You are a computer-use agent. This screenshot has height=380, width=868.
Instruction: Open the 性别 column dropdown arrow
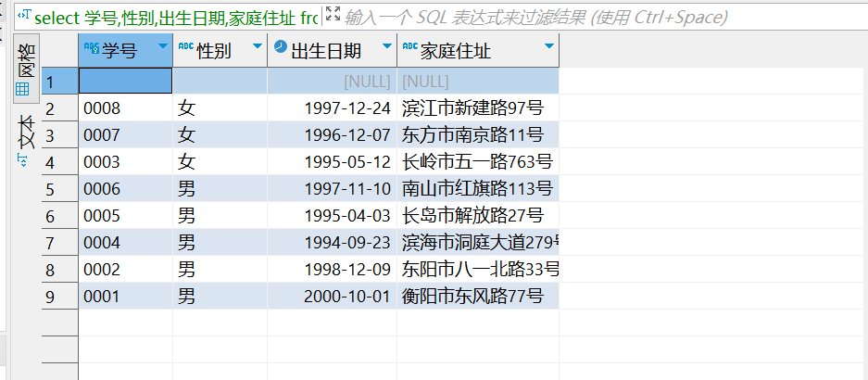point(258,46)
